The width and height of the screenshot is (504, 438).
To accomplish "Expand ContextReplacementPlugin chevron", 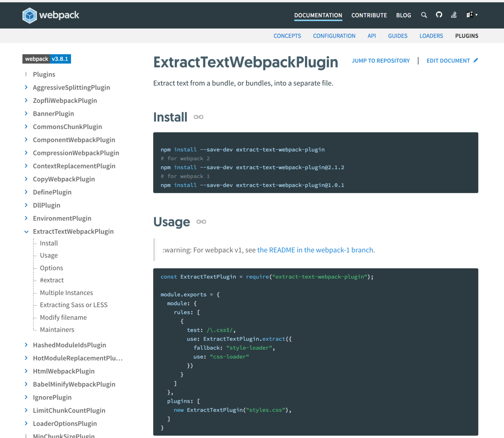I will 26,166.
